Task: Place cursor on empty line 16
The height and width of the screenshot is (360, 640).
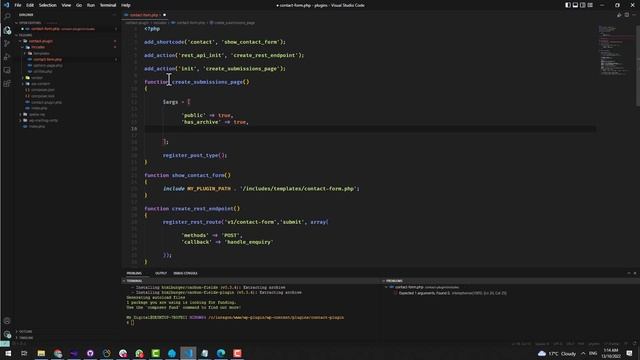Action: tap(369, 129)
